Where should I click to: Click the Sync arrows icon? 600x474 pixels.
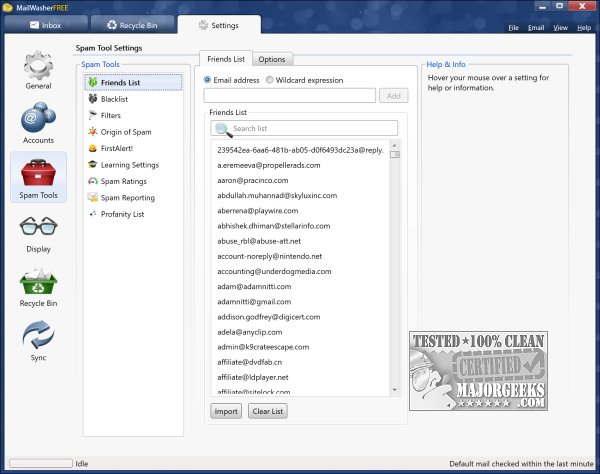[38, 335]
